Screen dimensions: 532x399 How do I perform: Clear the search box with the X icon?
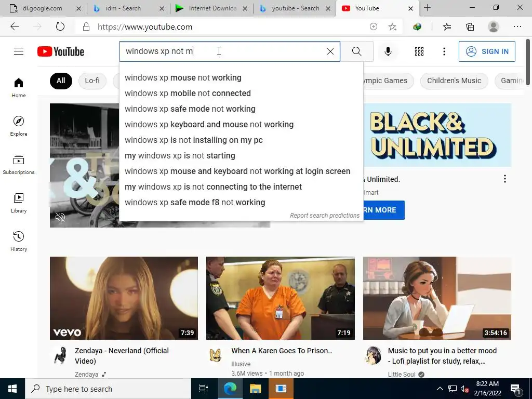(330, 51)
